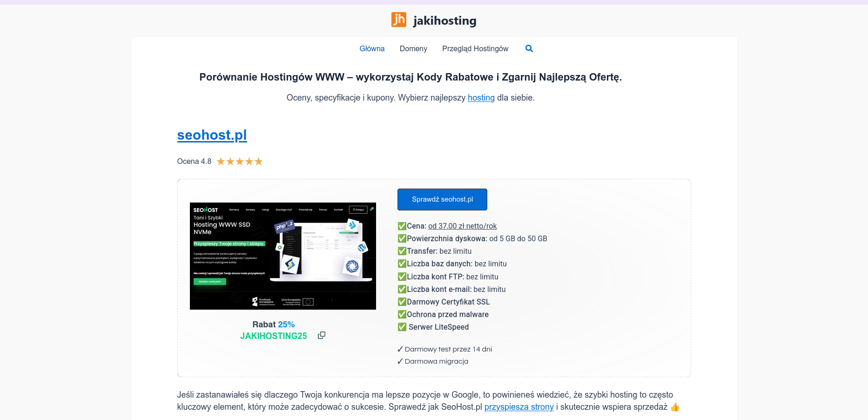Viewport: 868px width, 420px height.
Task: Click the 'Darmowy test przez 14 dni' line
Action: [444, 349]
